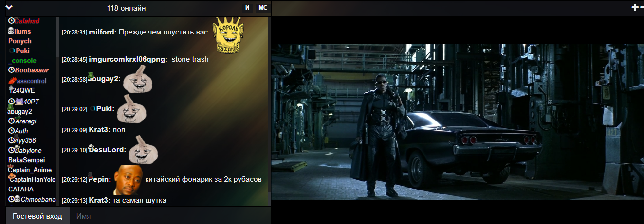Select user Chmoebanac in the user list
644x224 pixels.
38,200
